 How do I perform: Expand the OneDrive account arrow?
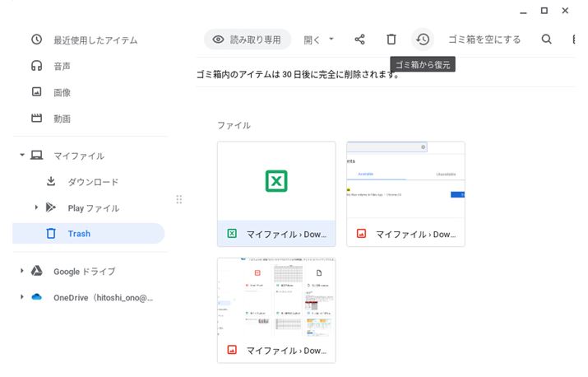pyautogui.click(x=22, y=297)
